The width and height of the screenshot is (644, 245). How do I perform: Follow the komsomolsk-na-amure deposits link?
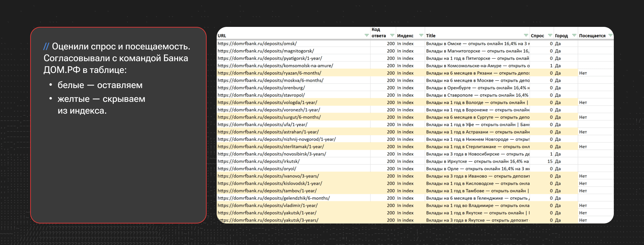click(275, 66)
